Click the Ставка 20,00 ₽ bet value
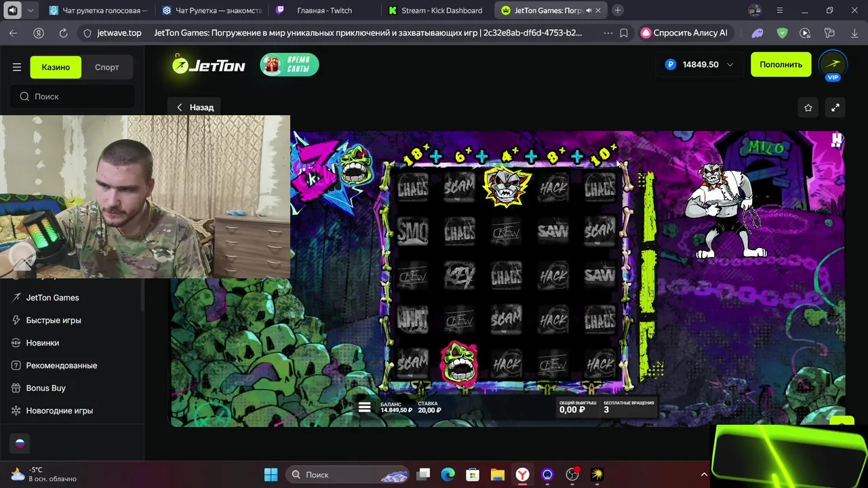The image size is (868, 488). pyautogui.click(x=429, y=407)
